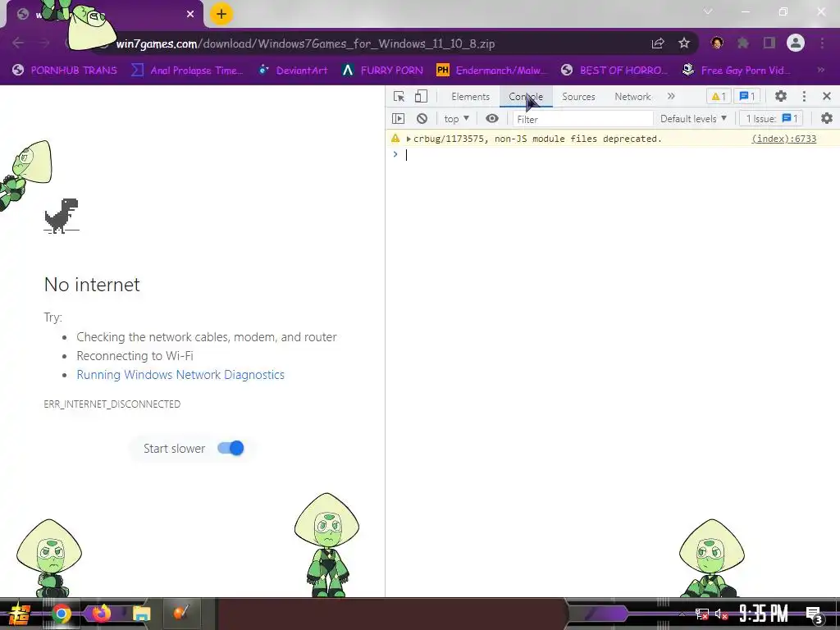This screenshot has width=840, height=630.
Task: Open the Chrome profile avatar
Action: [x=796, y=43]
